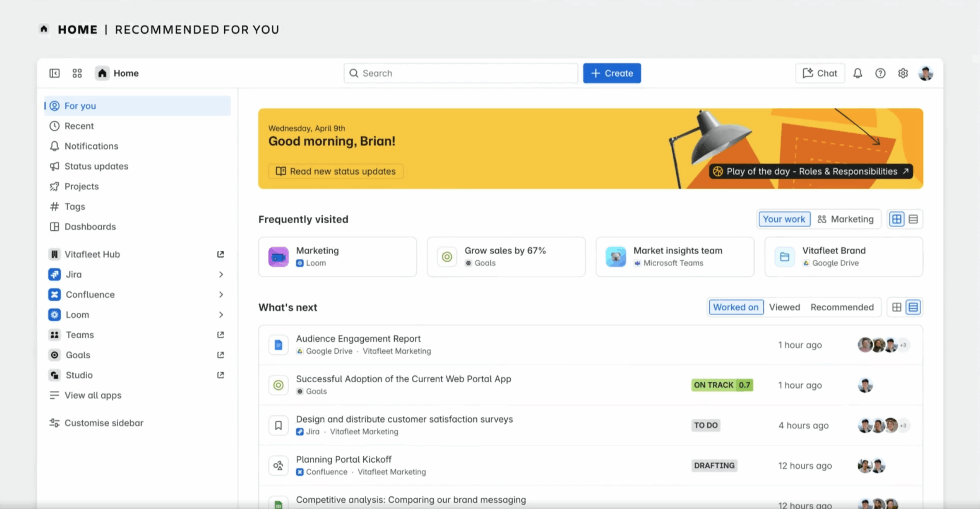Click Read new status updates button
This screenshot has width=980, height=509.
coord(336,171)
